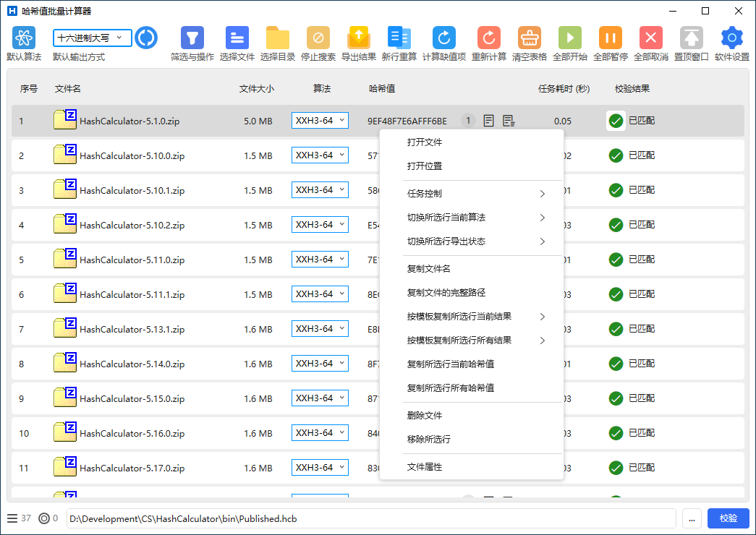Click the 新行重算 toolbar icon
This screenshot has height=535, width=756.
[399, 38]
